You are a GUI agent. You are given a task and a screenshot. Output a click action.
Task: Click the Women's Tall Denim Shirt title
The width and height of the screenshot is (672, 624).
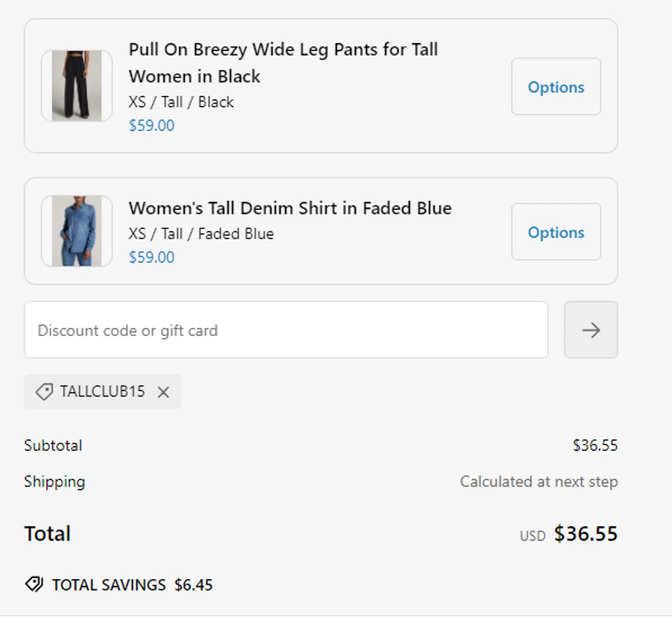click(290, 208)
